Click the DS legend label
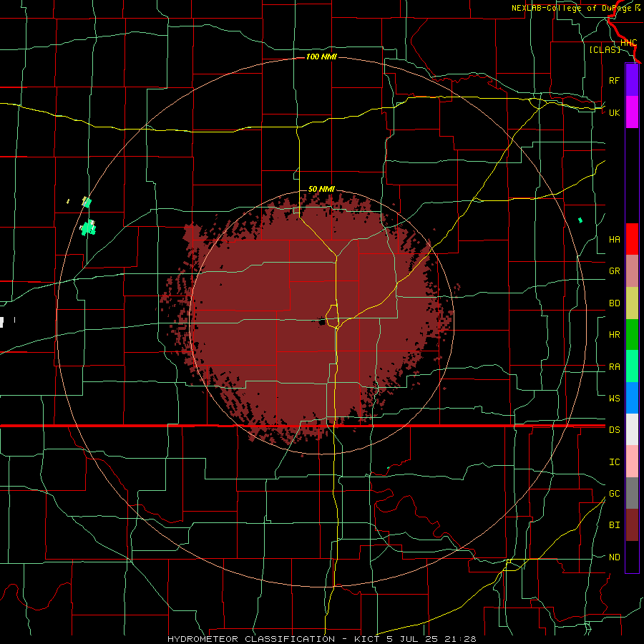Image resolution: width=644 pixels, height=644 pixels. 614,430
